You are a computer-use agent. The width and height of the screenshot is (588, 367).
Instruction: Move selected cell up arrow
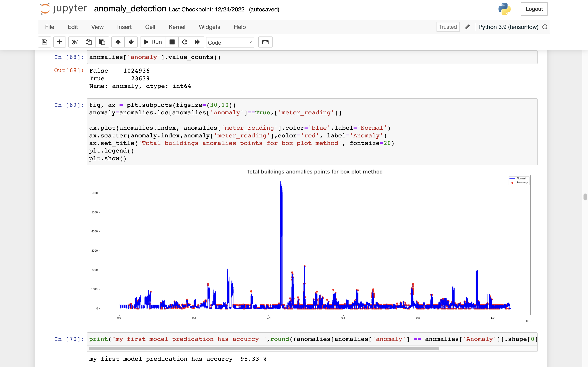click(x=118, y=42)
